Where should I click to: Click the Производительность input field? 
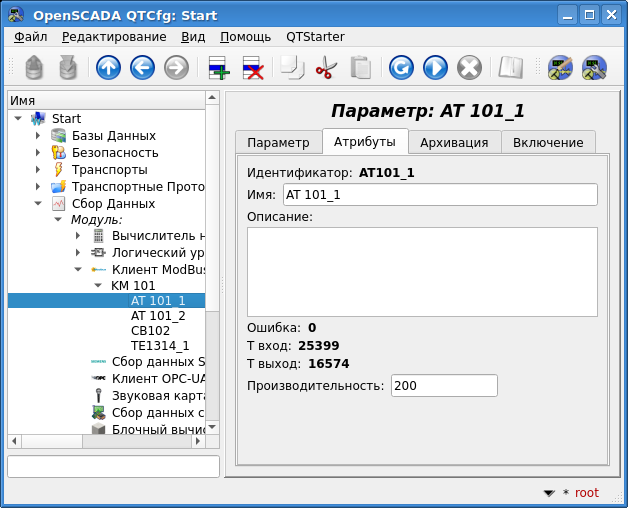point(443,386)
